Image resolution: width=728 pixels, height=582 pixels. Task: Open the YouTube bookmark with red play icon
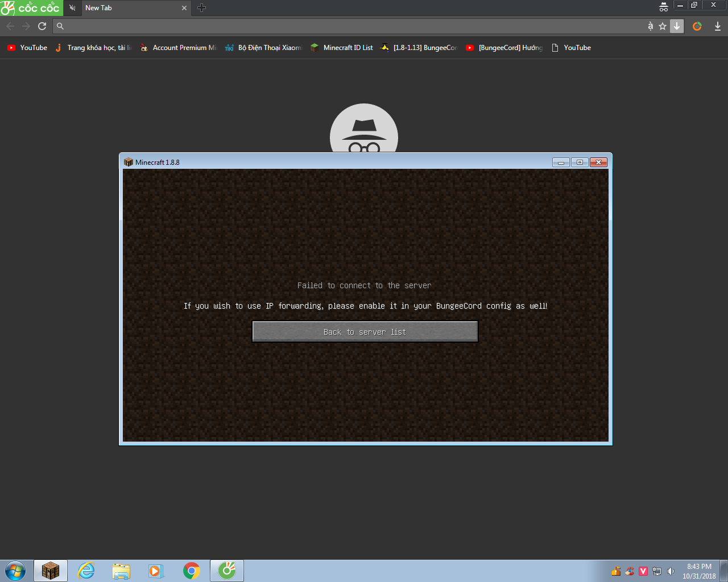27,48
